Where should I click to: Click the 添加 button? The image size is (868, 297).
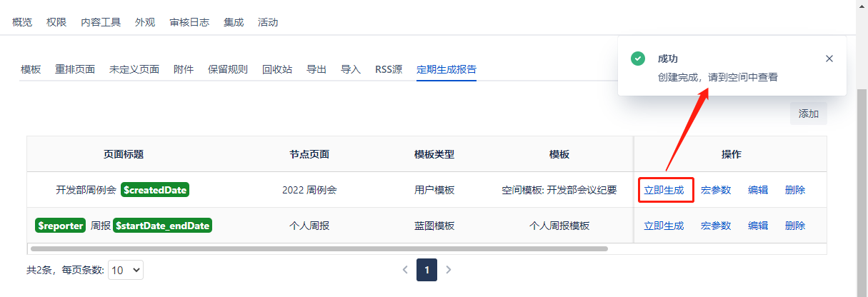(x=808, y=114)
